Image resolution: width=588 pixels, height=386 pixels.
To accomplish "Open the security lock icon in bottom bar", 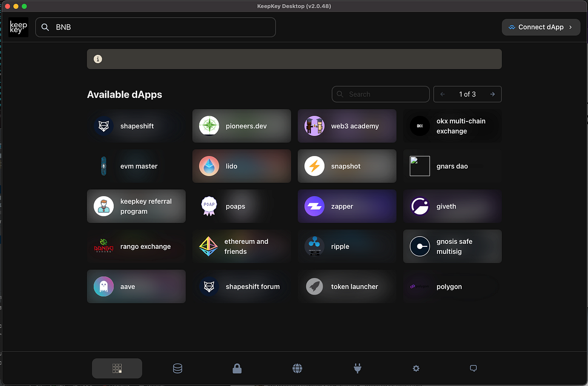I will point(237,368).
